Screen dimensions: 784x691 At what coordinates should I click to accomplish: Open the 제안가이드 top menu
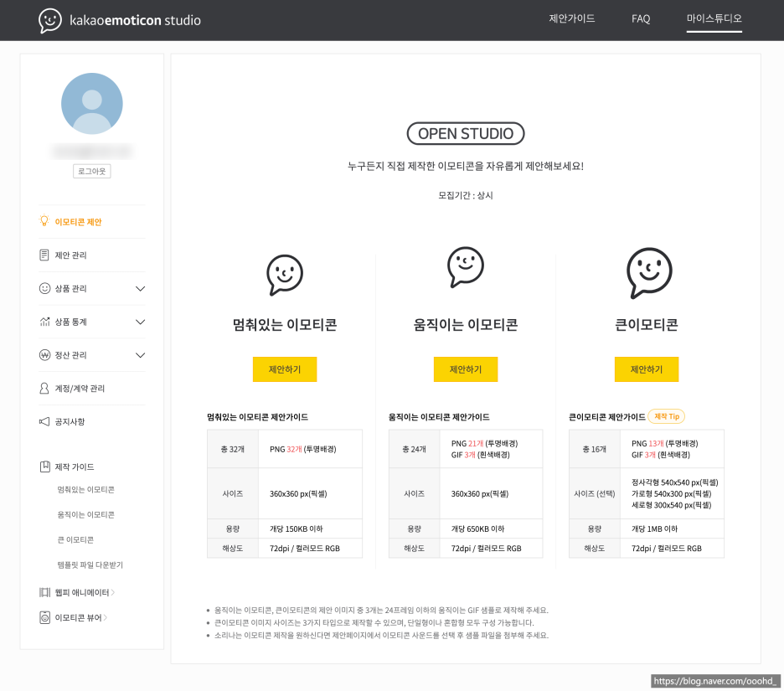[x=572, y=19]
